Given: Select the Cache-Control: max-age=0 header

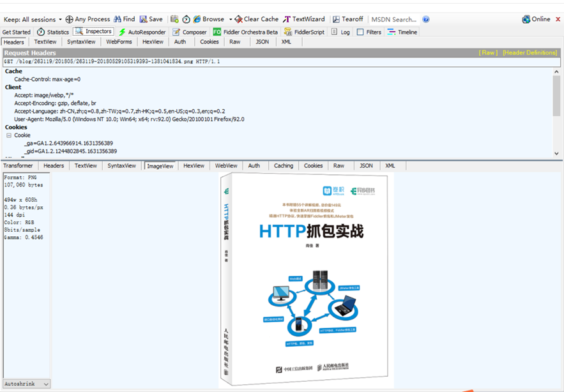Looking at the screenshot, I should point(47,79).
